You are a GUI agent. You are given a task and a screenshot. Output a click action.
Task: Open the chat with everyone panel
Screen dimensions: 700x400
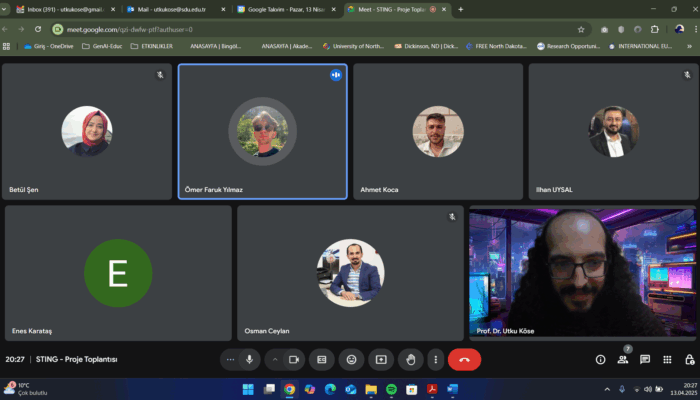645,359
